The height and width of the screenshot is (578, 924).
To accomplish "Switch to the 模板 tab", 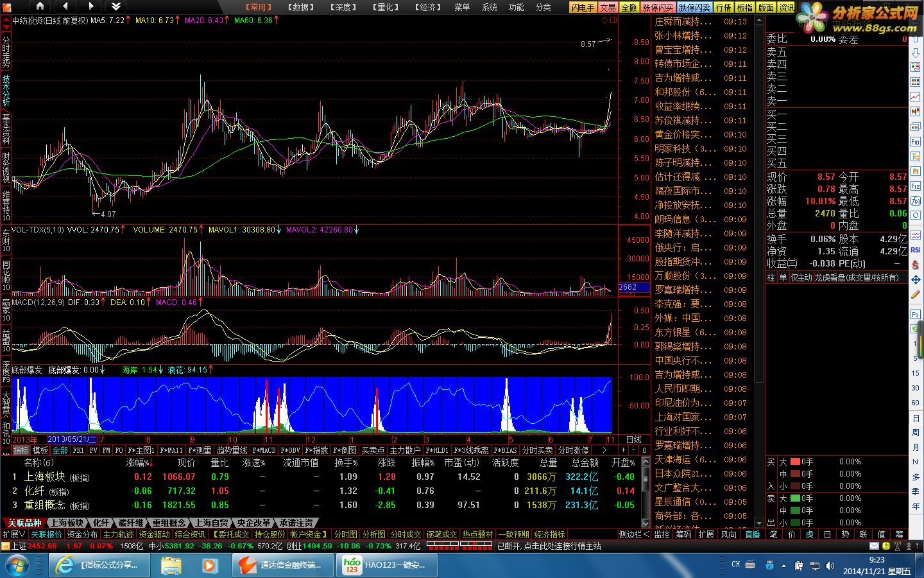I will pos(40,450).
